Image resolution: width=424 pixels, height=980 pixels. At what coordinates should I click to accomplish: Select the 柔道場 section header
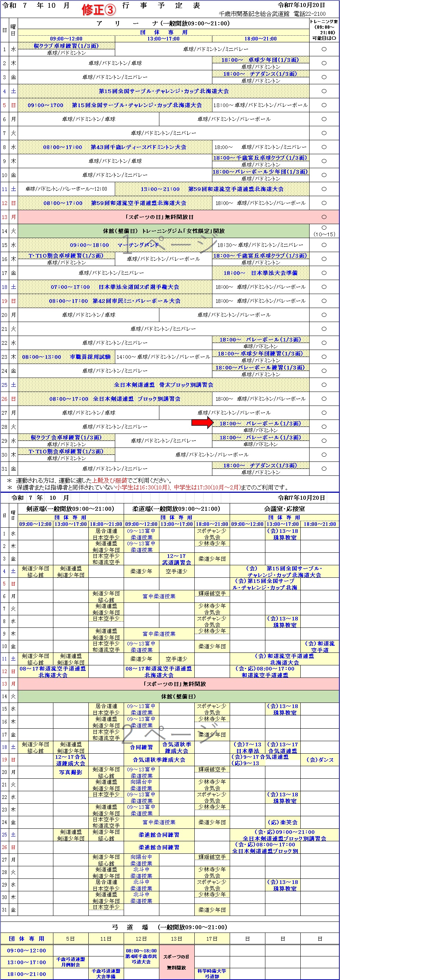[x=176, y=509]
